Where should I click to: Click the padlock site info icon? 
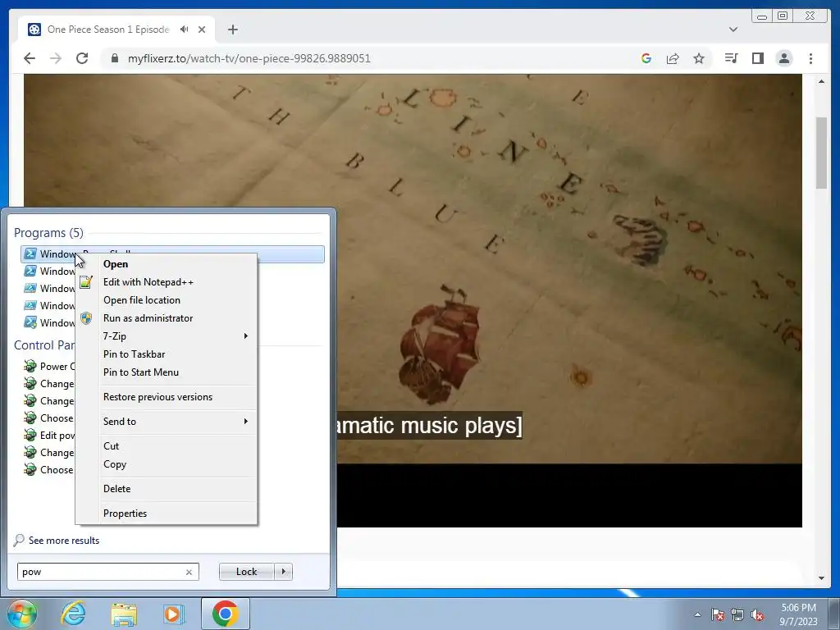[x=114, y=58]
